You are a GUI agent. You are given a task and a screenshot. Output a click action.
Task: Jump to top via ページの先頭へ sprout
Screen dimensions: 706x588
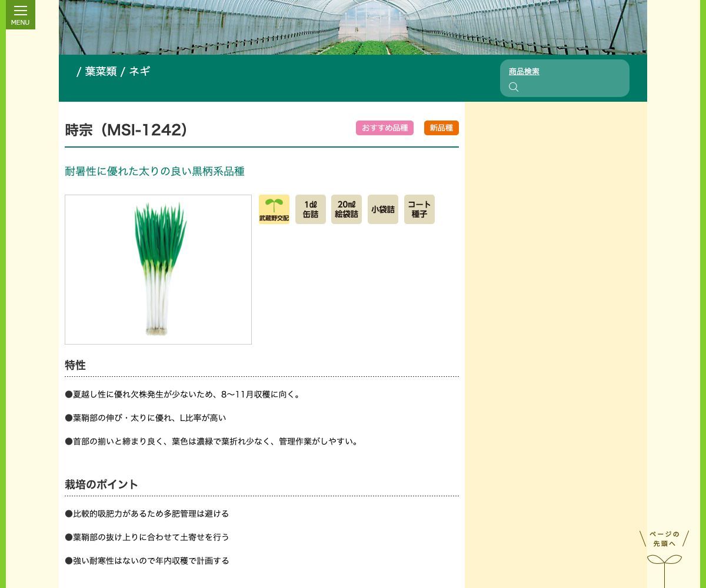[664, 556]
